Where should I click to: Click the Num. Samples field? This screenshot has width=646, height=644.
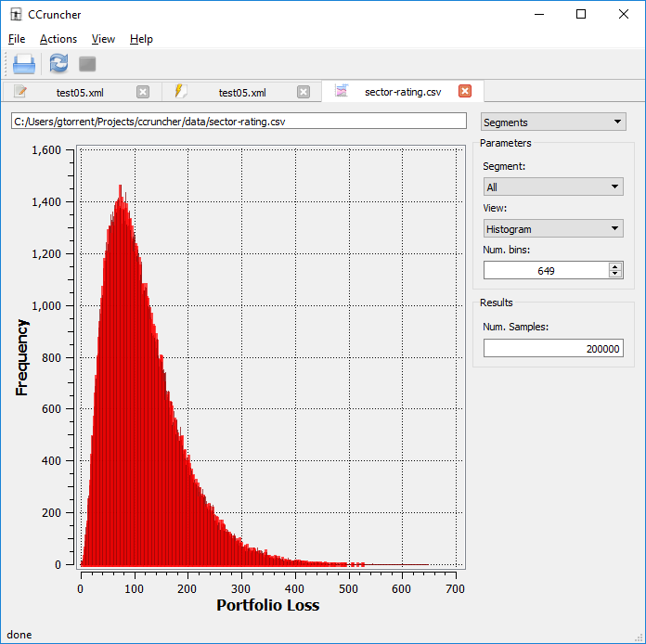pos(553,348)
